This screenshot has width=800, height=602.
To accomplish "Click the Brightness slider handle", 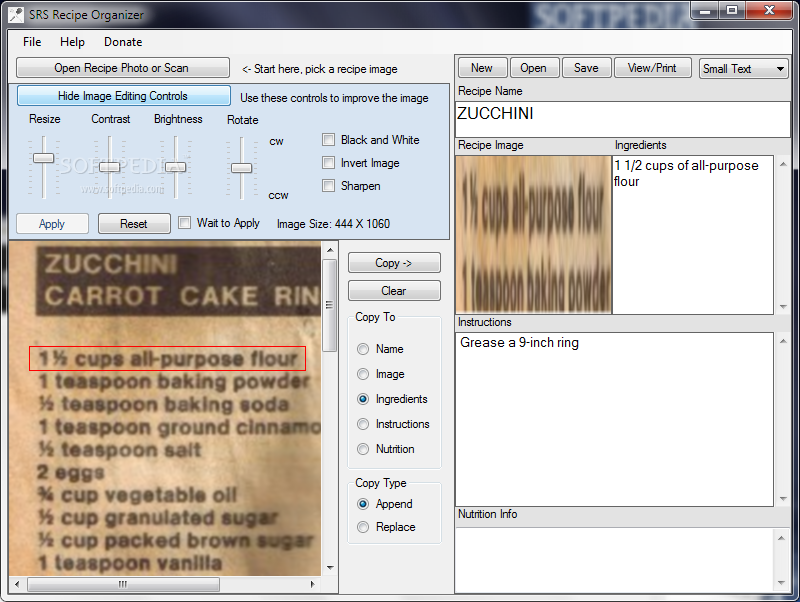I will (176, 167).
